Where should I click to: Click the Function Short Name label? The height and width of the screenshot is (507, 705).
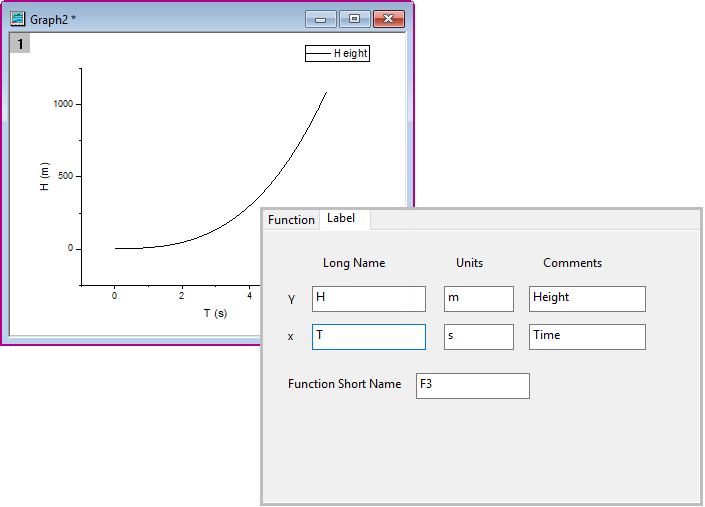344,384
